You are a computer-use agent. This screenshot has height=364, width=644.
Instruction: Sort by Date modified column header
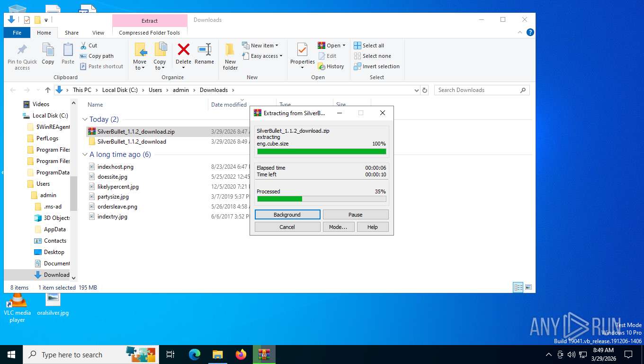(x=229, y=105)
